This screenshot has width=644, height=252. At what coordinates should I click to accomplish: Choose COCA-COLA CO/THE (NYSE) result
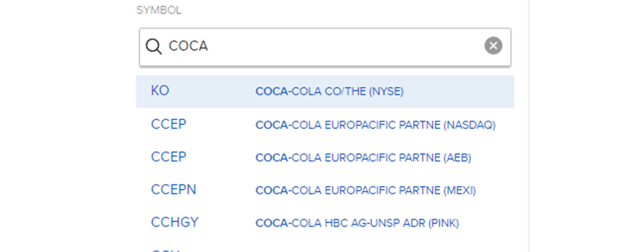click(329, 92)
